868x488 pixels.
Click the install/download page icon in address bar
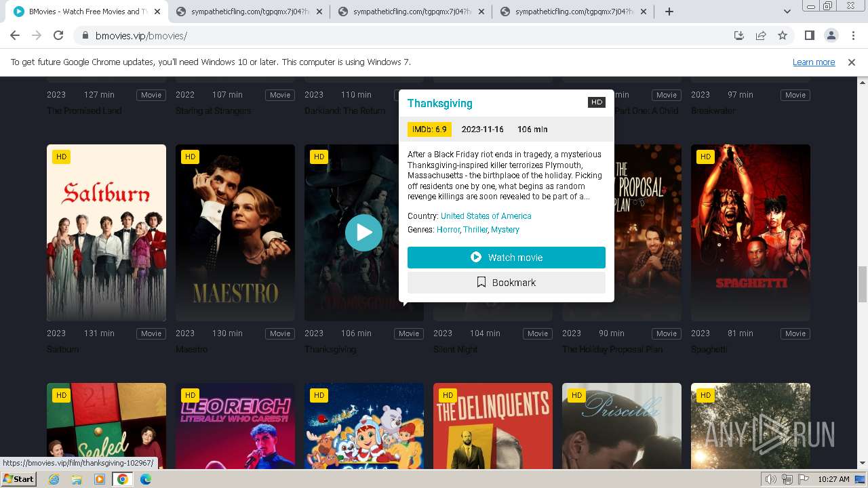(x=739, y=36)
